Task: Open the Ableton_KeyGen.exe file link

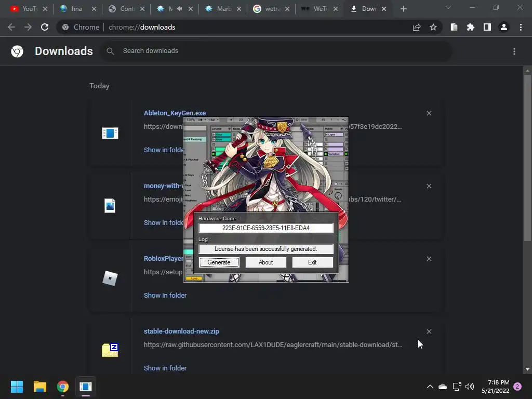Action: [x=175, y=113]
